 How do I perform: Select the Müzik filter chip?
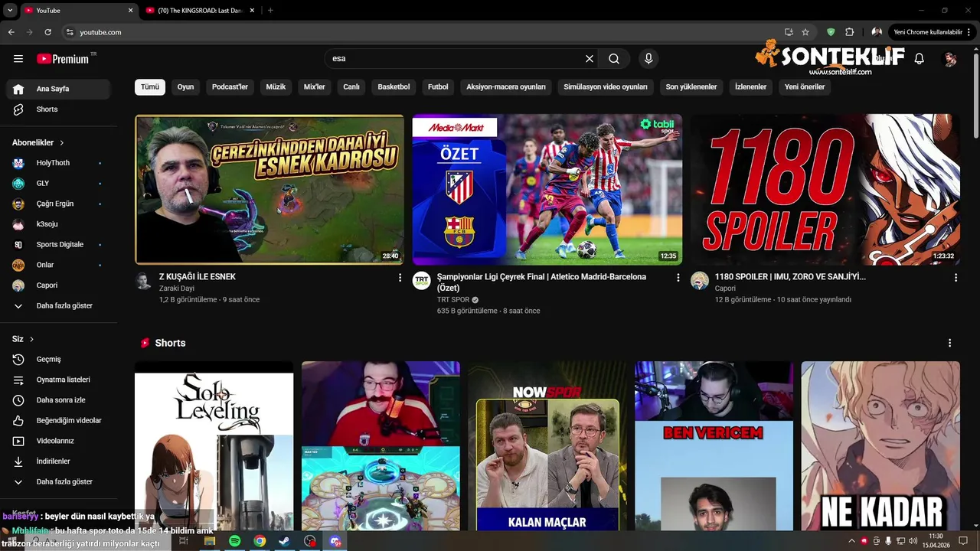coord(276,87)
